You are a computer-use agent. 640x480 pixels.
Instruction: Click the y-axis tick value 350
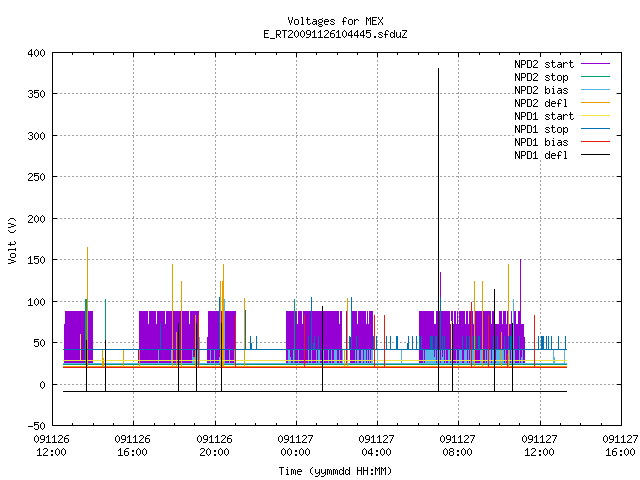tap(36, 94)
